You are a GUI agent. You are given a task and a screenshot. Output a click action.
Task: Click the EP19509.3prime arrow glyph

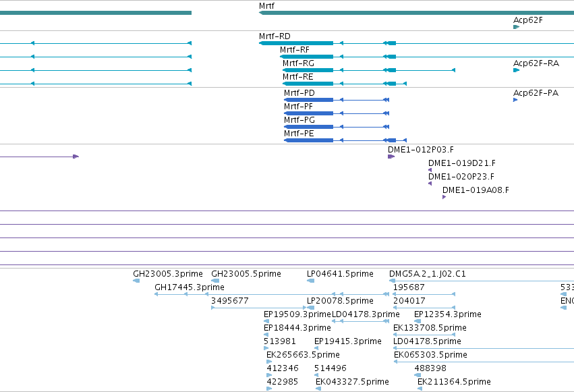[x=266, y=321]
